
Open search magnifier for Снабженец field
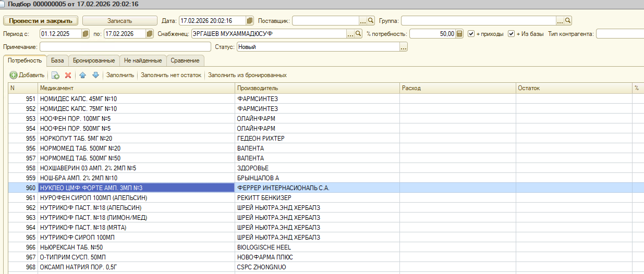359,34
